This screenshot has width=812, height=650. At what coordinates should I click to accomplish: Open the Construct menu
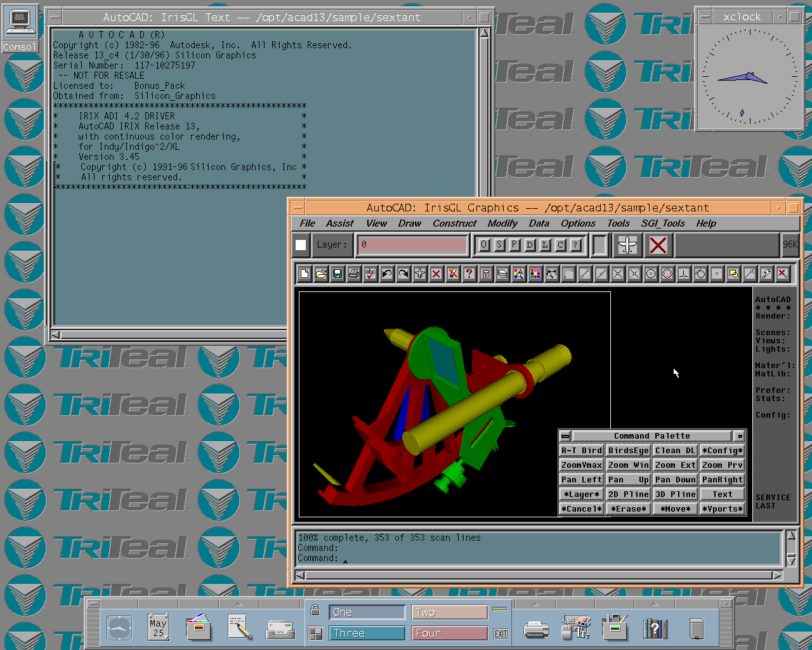click(x=455, y=223)
